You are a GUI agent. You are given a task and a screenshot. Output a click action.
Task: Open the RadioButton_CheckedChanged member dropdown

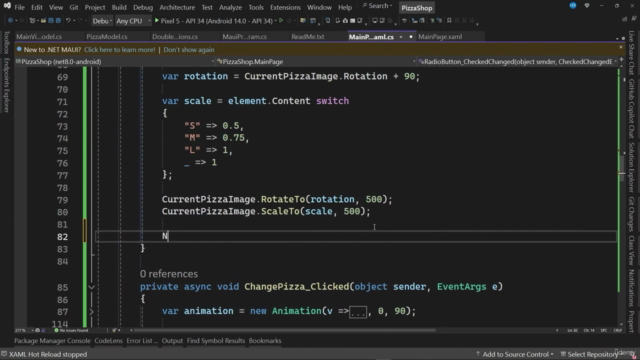[x=517, y=62]
